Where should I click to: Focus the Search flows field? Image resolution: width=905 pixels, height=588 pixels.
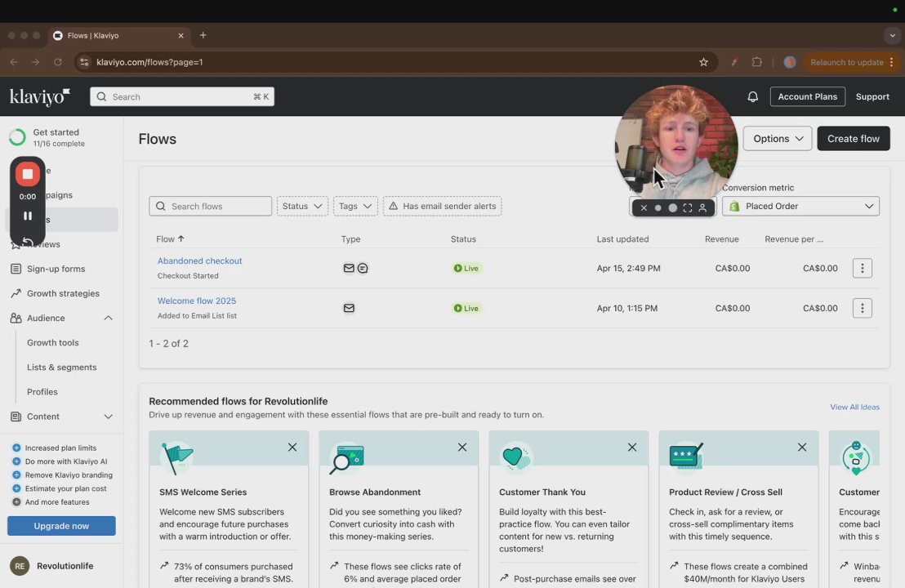pos(210,206)
